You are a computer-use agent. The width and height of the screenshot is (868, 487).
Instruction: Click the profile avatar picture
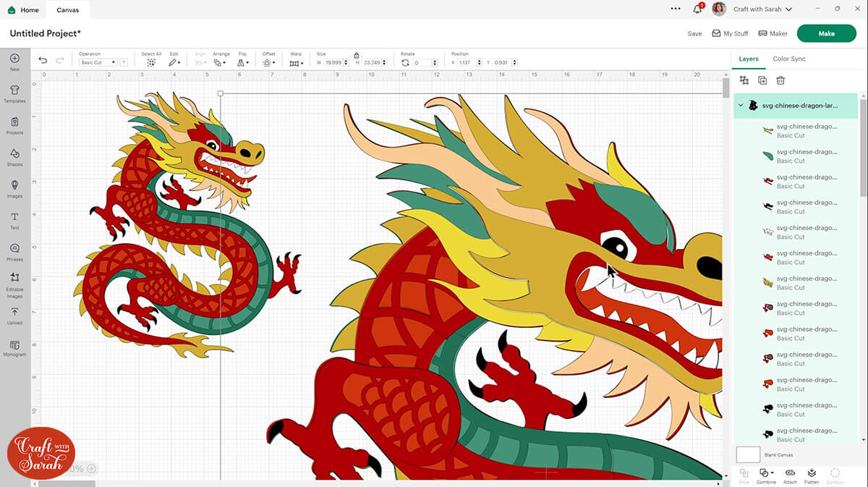[x=719, y=9]
